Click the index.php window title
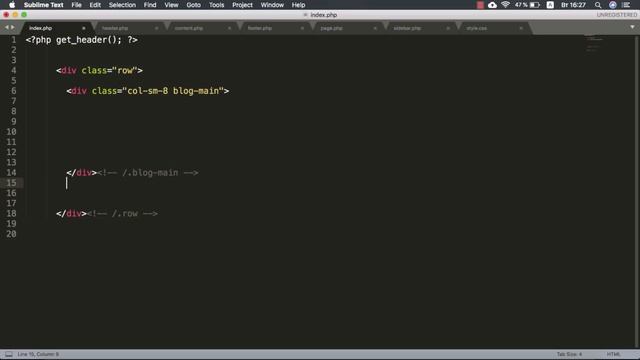640x360 pixels. click(x=323, y=15)
